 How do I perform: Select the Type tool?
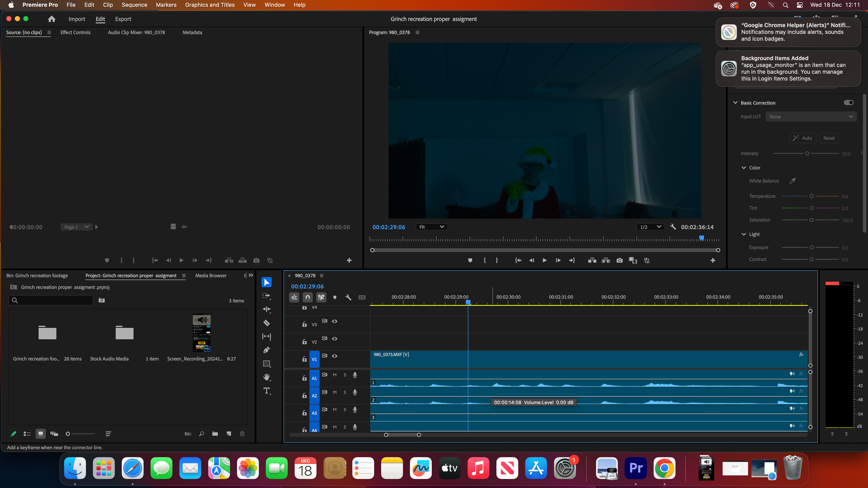[266, 391]
